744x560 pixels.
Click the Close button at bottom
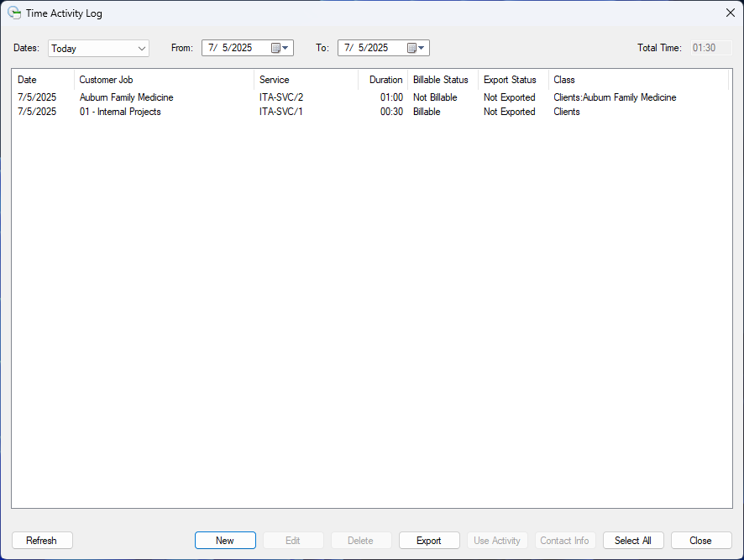(x=700, y=541)
